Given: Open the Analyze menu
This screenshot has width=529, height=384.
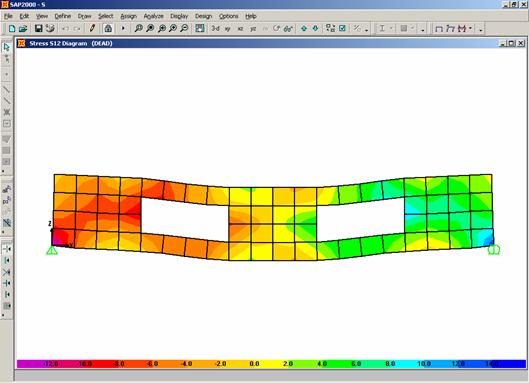Looking at the screenshot, I should pyautogui.click(x=153, y=16).
